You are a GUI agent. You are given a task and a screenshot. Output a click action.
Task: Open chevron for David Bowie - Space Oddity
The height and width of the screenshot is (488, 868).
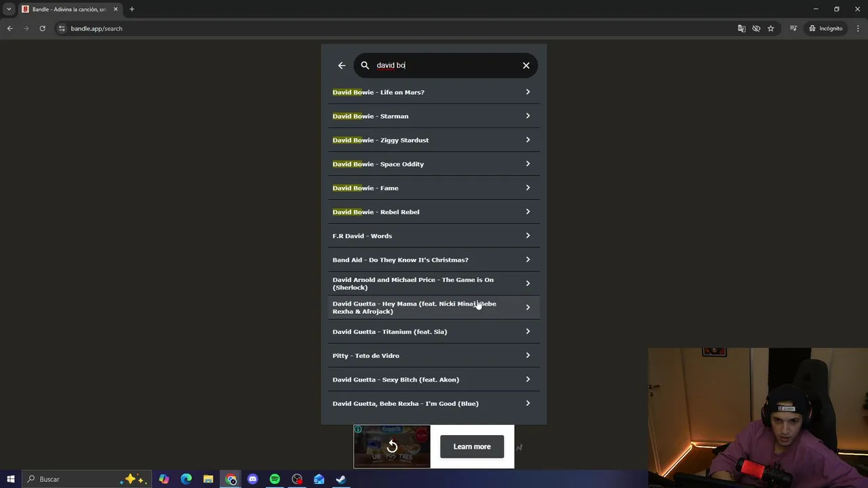528,164
